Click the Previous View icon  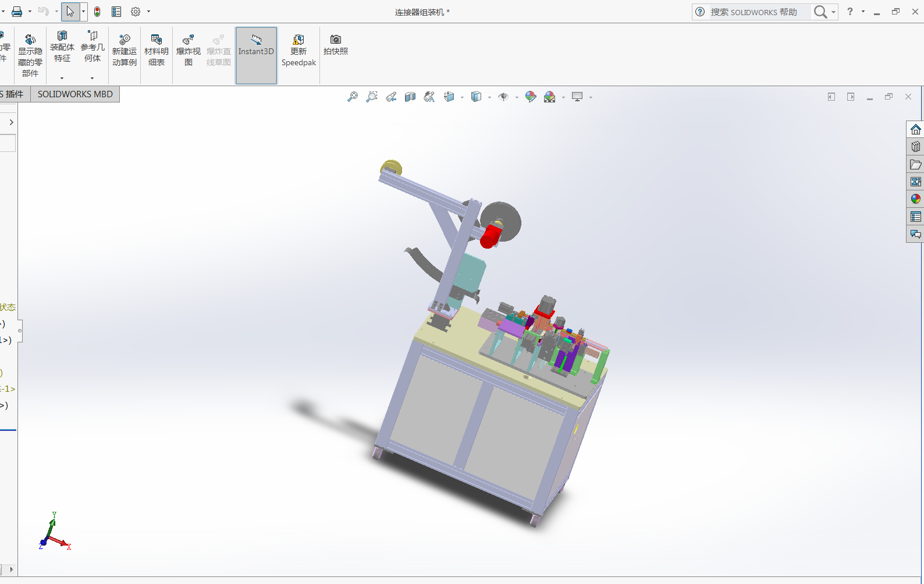click(391, 97)
